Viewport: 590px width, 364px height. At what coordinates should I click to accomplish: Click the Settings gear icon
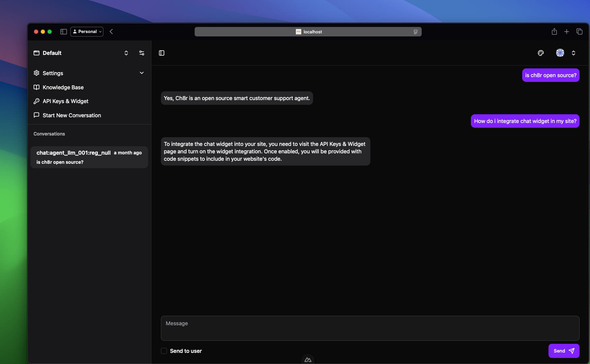coord(36,73)
